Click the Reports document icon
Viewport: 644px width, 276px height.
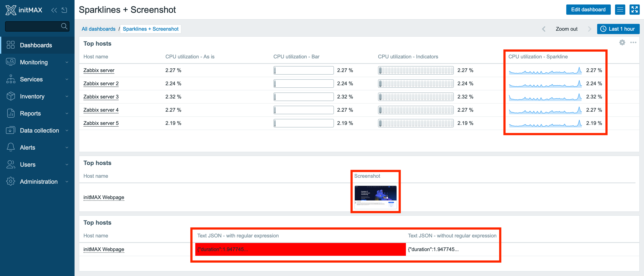(x=10, y=113)
